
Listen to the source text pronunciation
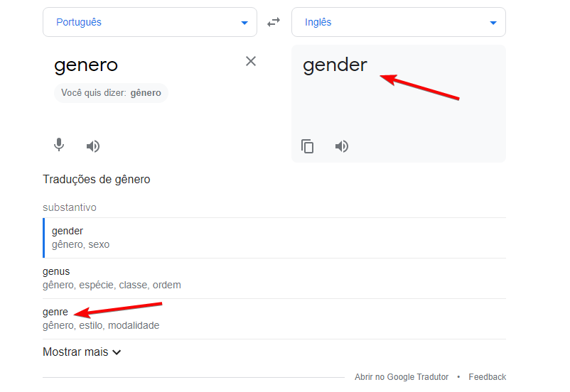point(93,146)
